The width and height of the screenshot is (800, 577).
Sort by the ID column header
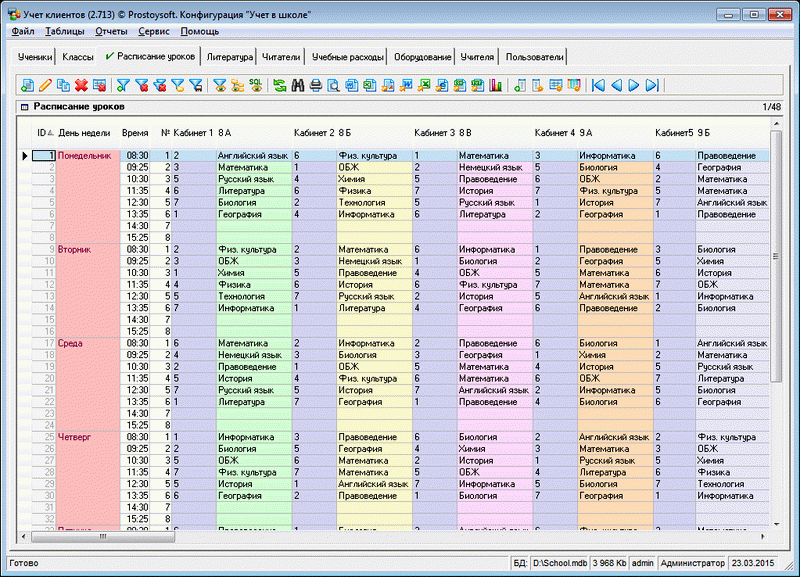click(43, 132)
